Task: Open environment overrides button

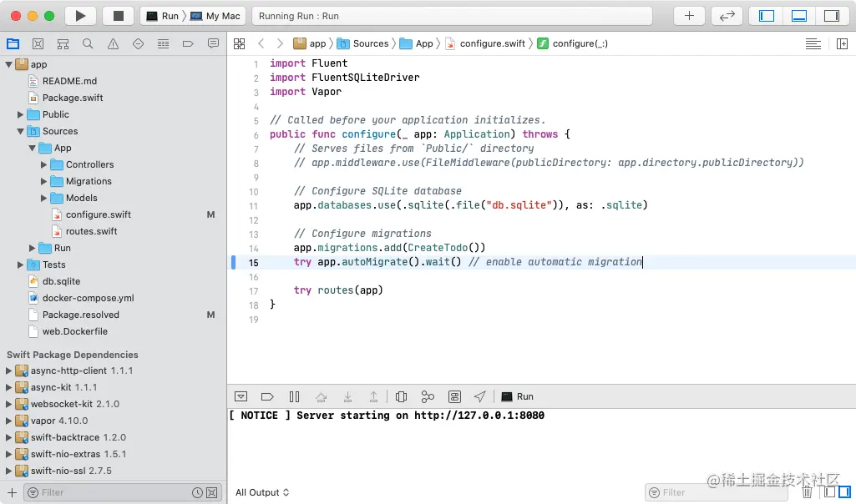Action: (x=454, y=396)
